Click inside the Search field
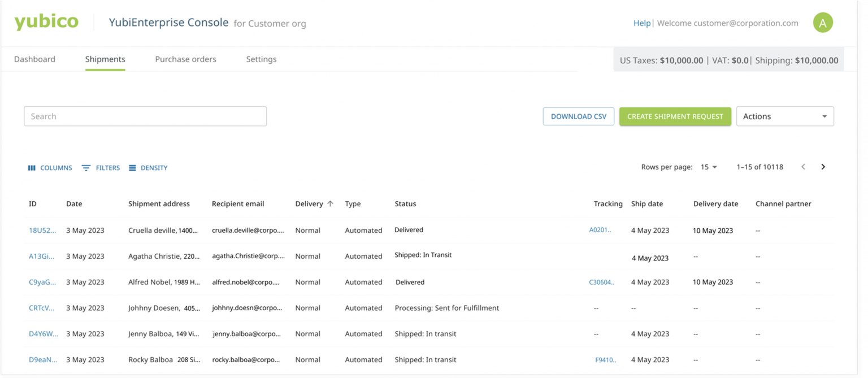This screenshot has width=868, height=378. coord(145,116)
